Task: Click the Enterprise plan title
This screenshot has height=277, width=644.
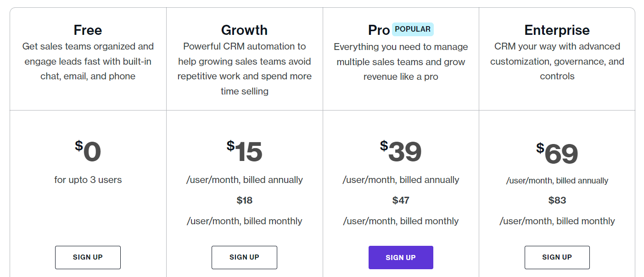Action: tap(557, 30)
